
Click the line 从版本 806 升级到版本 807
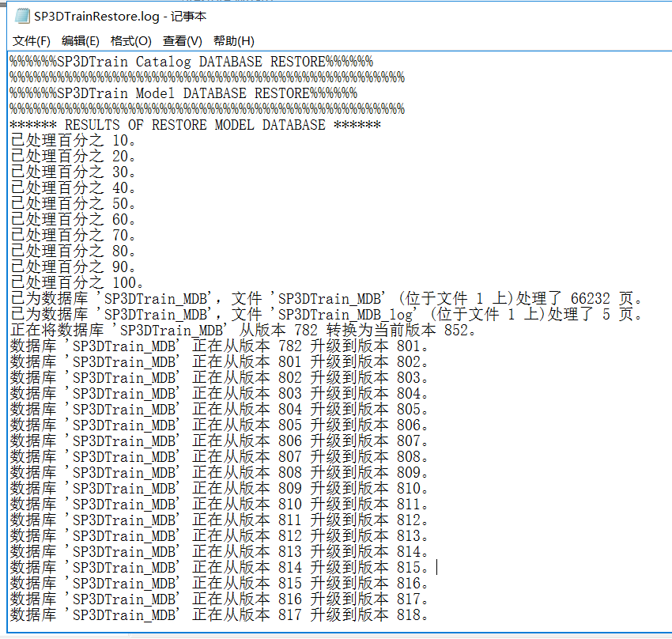coord(219,442)
